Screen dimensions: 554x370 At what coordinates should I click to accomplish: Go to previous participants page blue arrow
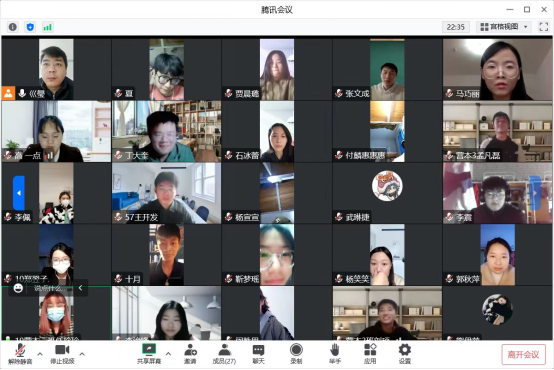(19, 193)
